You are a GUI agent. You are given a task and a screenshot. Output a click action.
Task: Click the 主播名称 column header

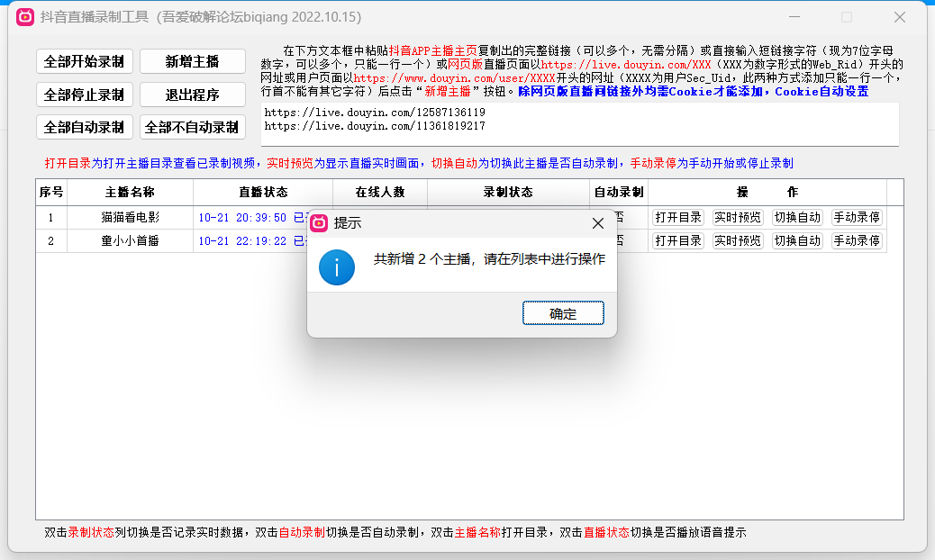130,193
